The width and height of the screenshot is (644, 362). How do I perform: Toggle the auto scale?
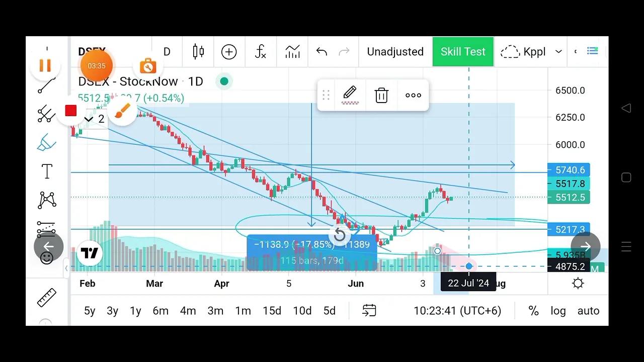tap(588, 310)
